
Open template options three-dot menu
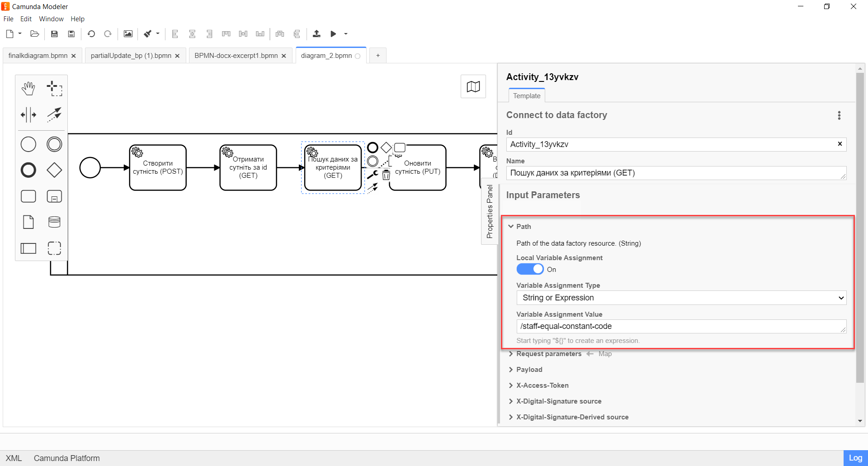point(839,115)
